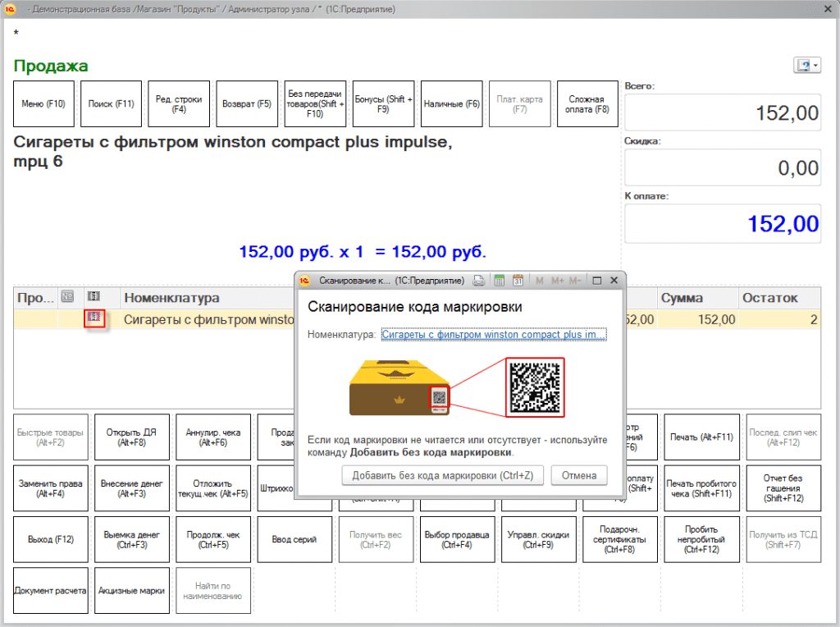Viewport: 840px width, 627px height.
Task: Click the print icon in the scanning dialog title bar
Action: point(480,281)
